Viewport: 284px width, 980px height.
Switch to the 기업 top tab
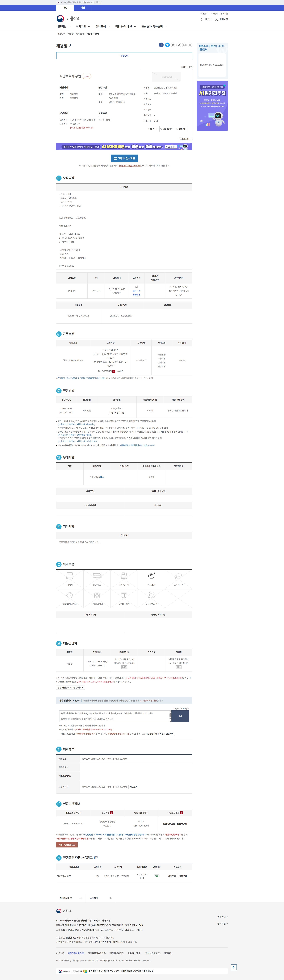(x=83, y=8)
